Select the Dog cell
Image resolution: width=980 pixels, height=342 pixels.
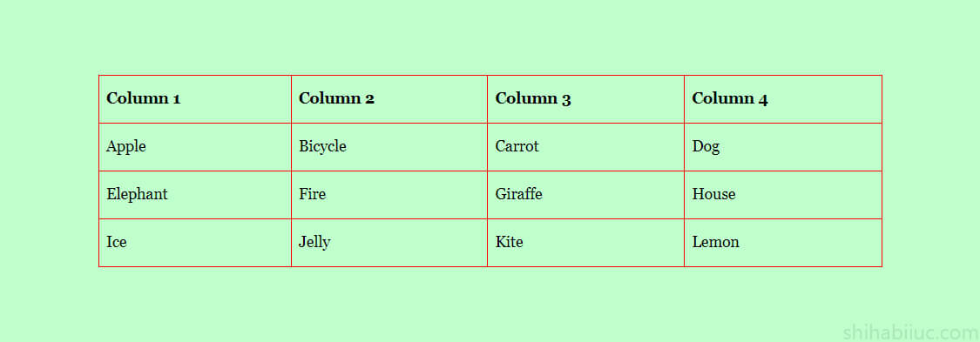tap(783, 147)
